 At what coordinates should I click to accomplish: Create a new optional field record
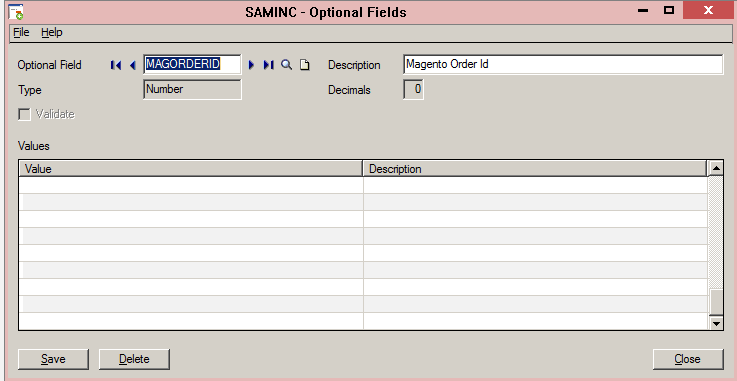[x=305, y=65]
